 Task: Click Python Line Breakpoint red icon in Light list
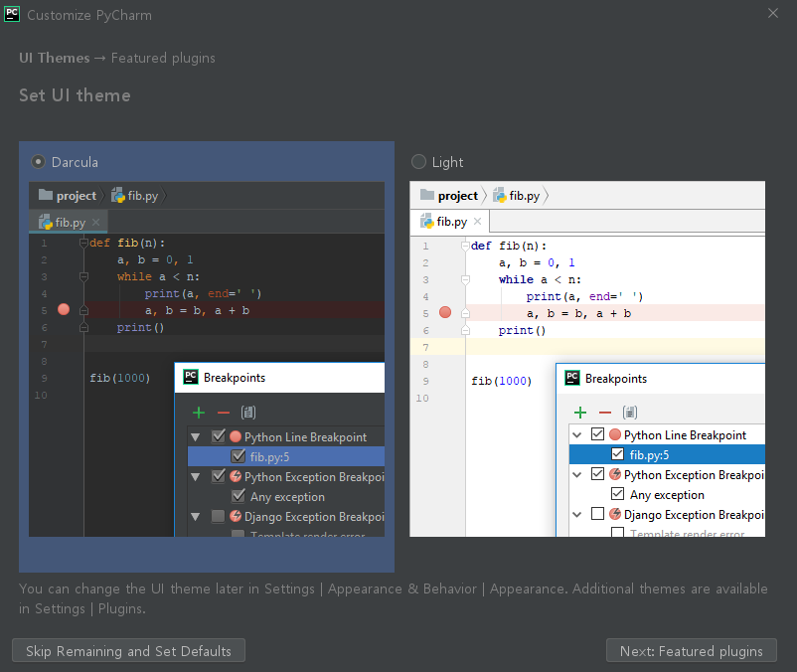(615, 434)
